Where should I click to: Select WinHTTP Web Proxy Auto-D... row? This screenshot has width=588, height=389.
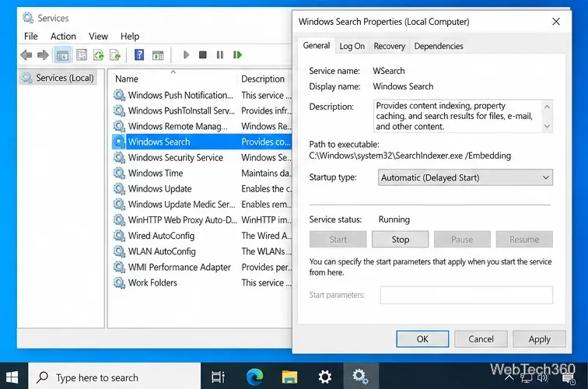(201, 220)
